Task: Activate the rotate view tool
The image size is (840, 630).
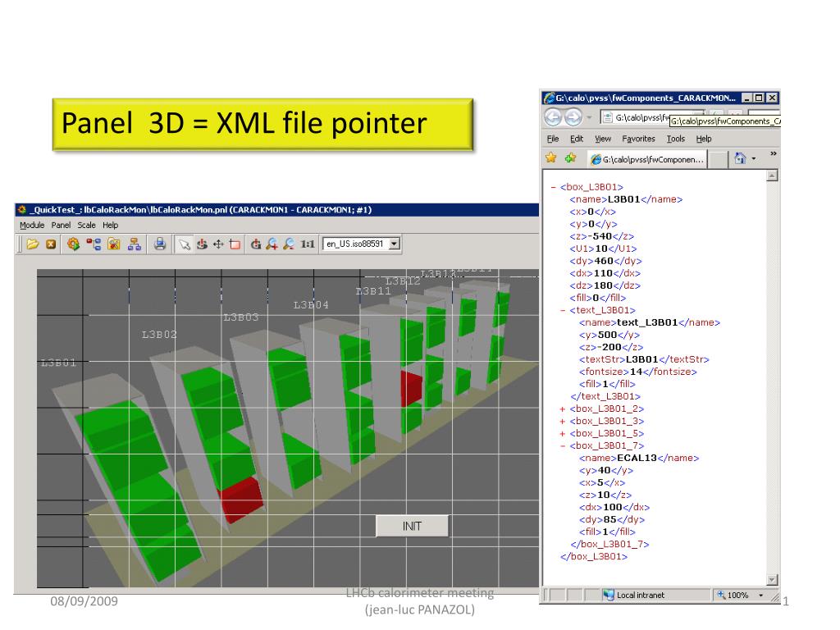Action: (x=202, y=244)
